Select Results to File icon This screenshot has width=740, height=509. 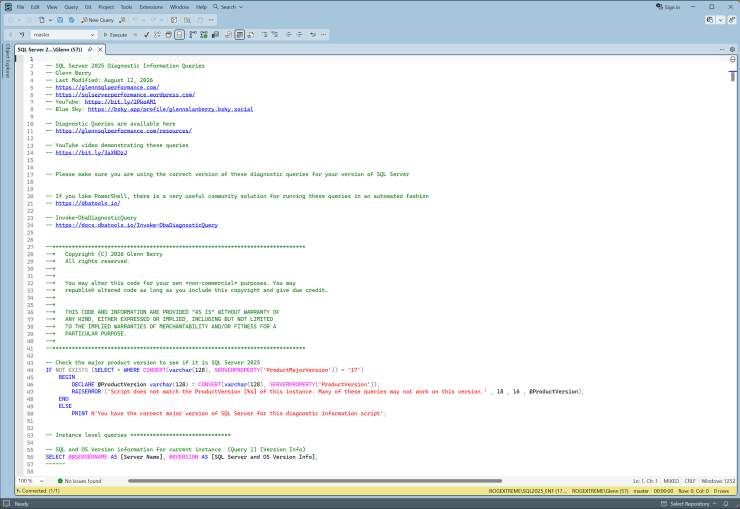point(251,34)
